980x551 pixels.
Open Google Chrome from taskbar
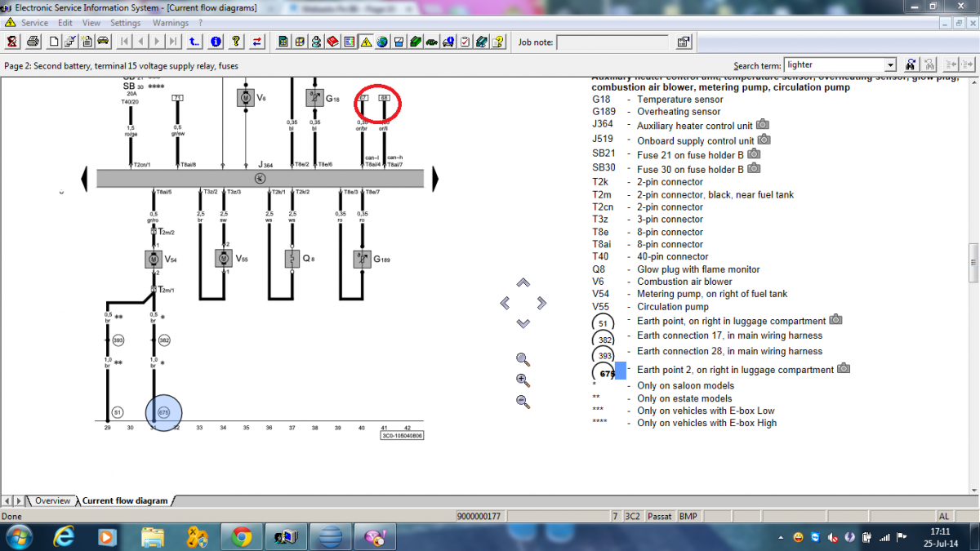tap(241, 536)
